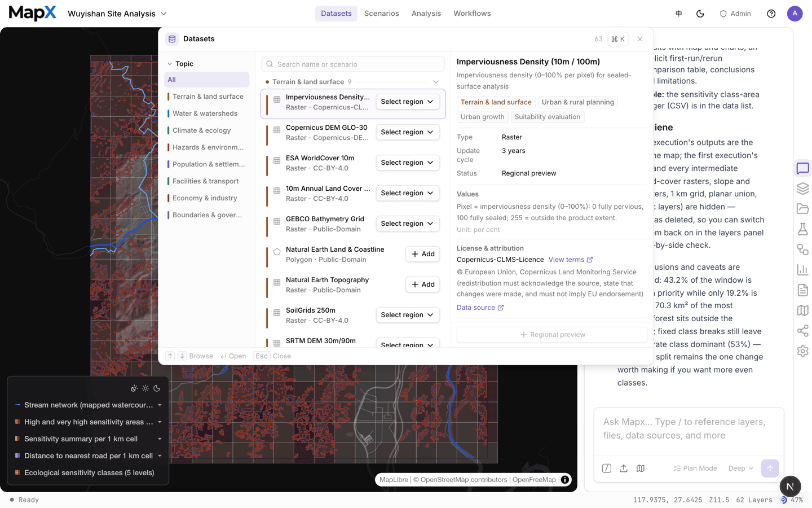Click the upload icon in the chat box
812x508 pixels.
pyautogui.click(x=624, y=468)
